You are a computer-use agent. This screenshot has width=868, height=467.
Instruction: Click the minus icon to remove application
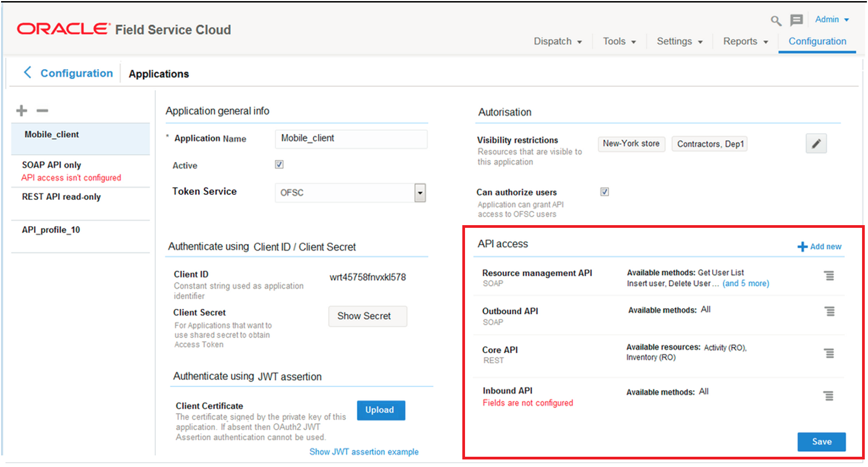coord(42,111)
